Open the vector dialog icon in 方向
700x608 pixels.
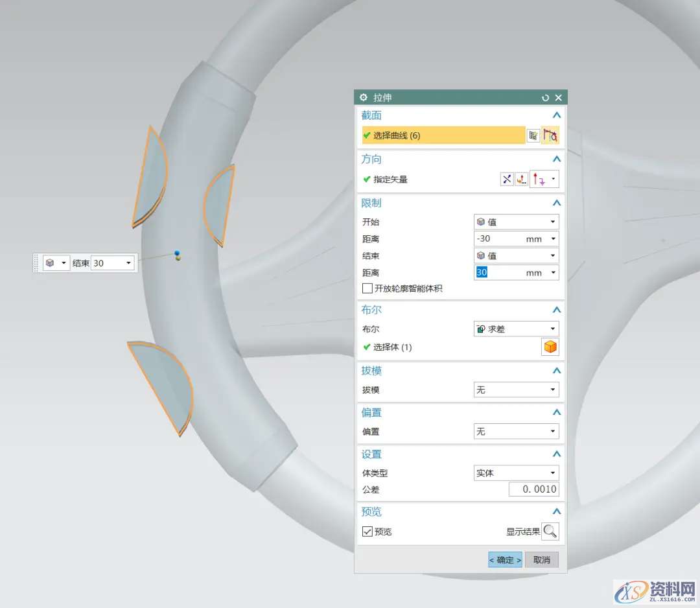point(522,180)
